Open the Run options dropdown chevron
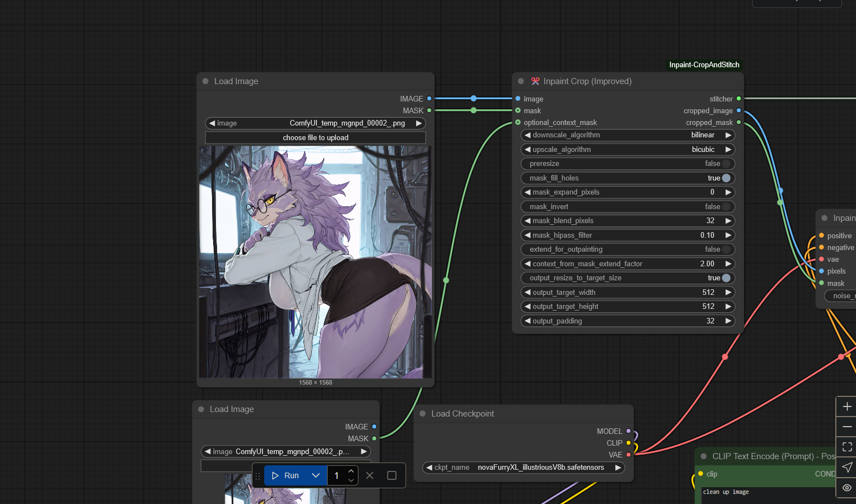The image size is (856, 504). (316, 475)
